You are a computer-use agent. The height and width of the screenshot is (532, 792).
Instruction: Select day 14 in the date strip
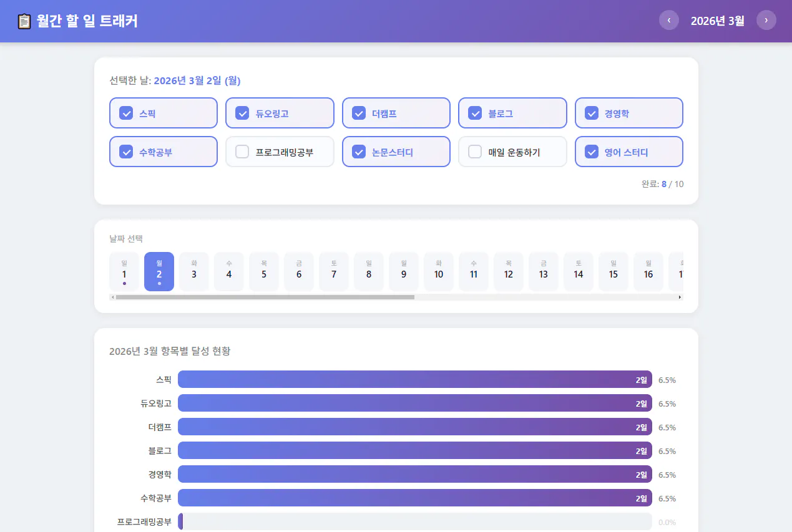coord(579,272)
